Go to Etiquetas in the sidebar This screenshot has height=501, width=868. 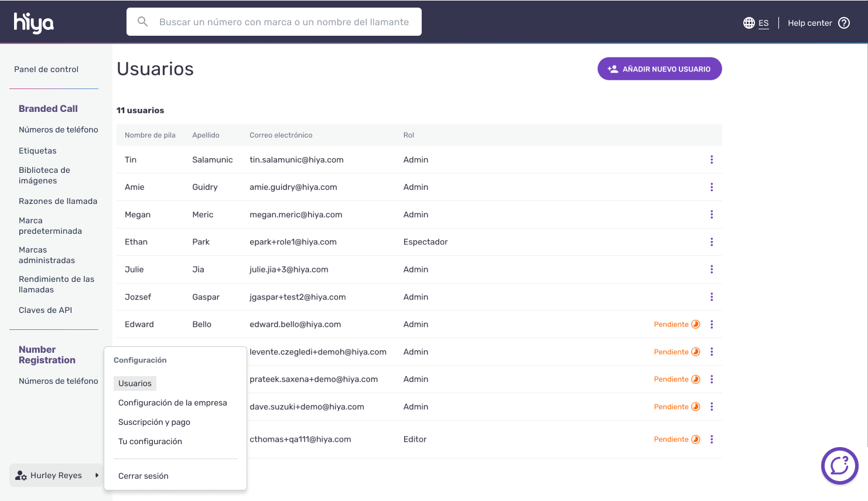click(x=37, y=151)
